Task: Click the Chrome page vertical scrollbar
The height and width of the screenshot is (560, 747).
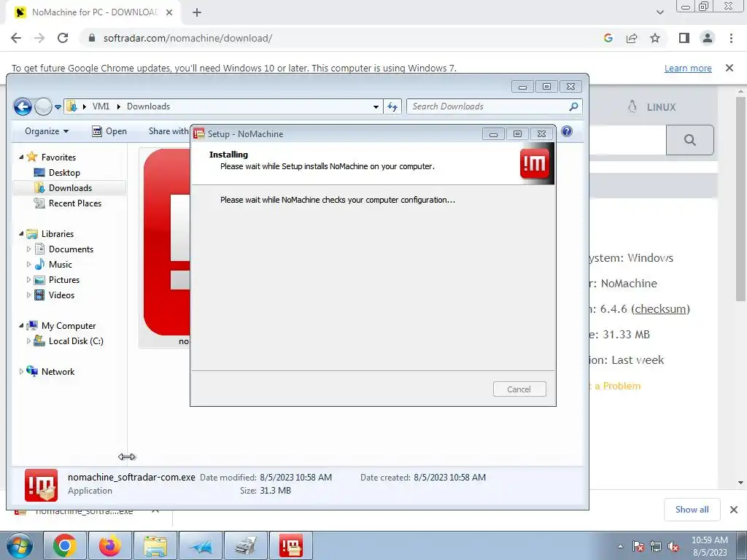Action: click(740, 198)
